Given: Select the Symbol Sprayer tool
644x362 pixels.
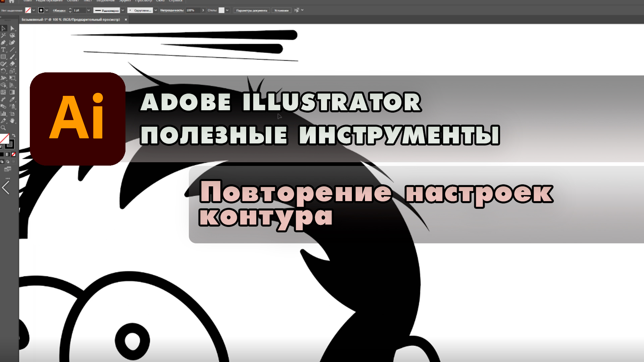Looking at the screenshot, I should point(12,106).
